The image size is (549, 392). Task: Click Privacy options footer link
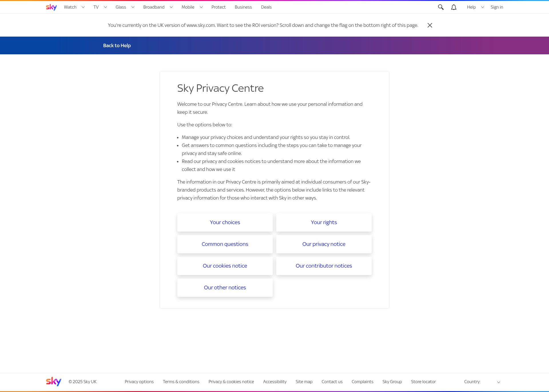[139, 382]
